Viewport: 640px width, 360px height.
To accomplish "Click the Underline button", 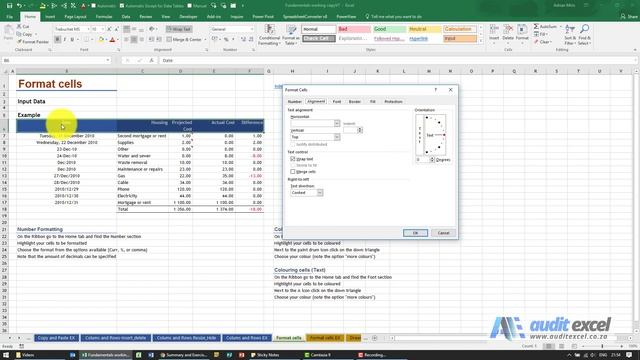I will [72, 40].
